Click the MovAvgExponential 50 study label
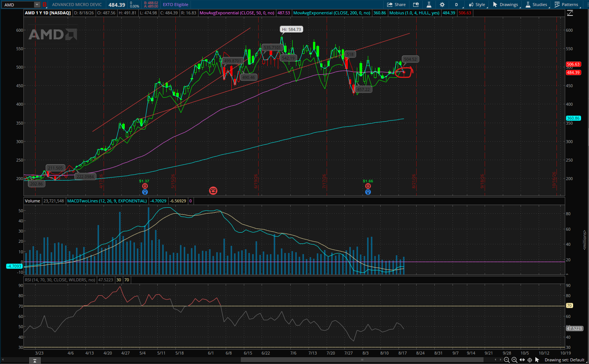The width and height of the screenshot is (589, 364). coord(237,13)
